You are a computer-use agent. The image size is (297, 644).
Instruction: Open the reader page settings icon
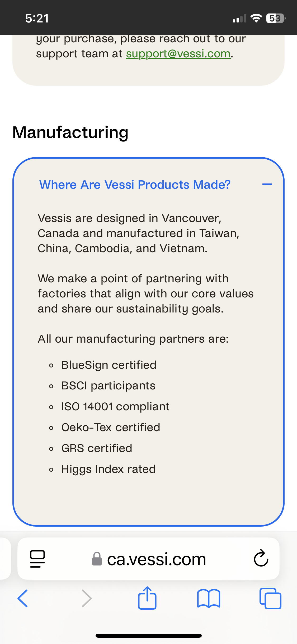[x=37, y=559]
